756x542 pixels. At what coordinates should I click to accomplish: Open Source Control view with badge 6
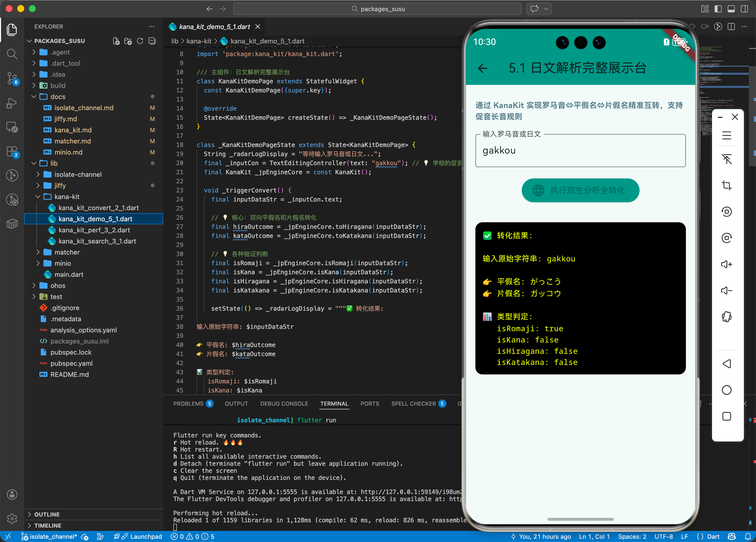(x=12, y=78)
